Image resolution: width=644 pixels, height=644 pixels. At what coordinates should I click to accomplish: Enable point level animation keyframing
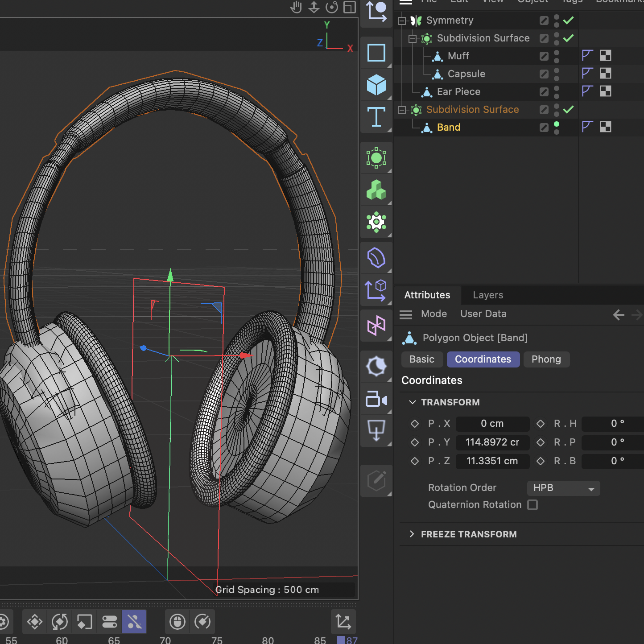point(134,622)
